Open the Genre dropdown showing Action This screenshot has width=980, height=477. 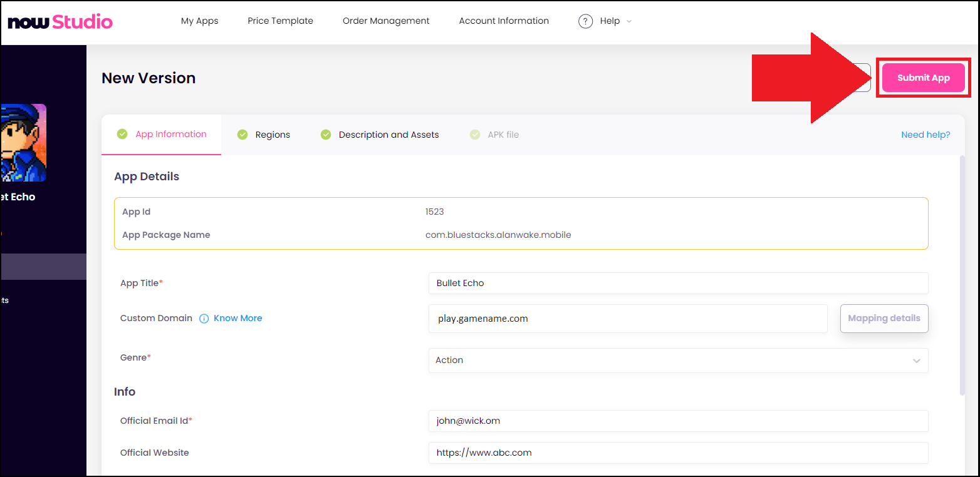[x=678, y=361]
